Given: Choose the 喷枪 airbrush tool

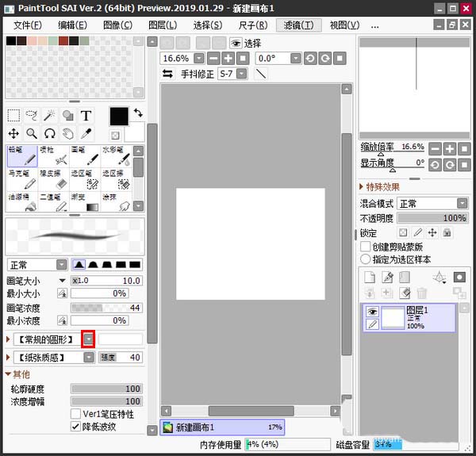Looking at the screenshot, I should point(54,156).
